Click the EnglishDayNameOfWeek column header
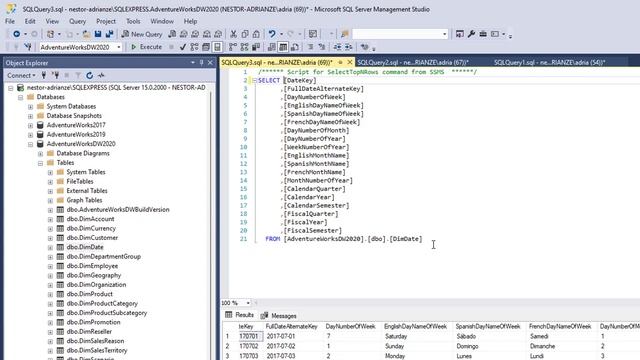This screenshot has width=640, height=360. pos(416,327)
